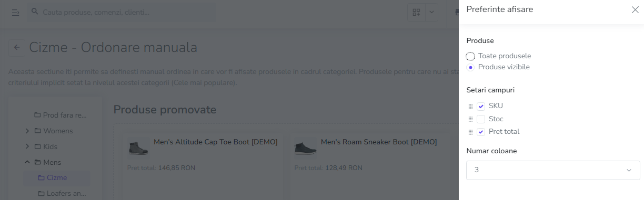Open Men's Altitude Cap Toe Boot product
644x200 pixels.
[x=215, y=142]
